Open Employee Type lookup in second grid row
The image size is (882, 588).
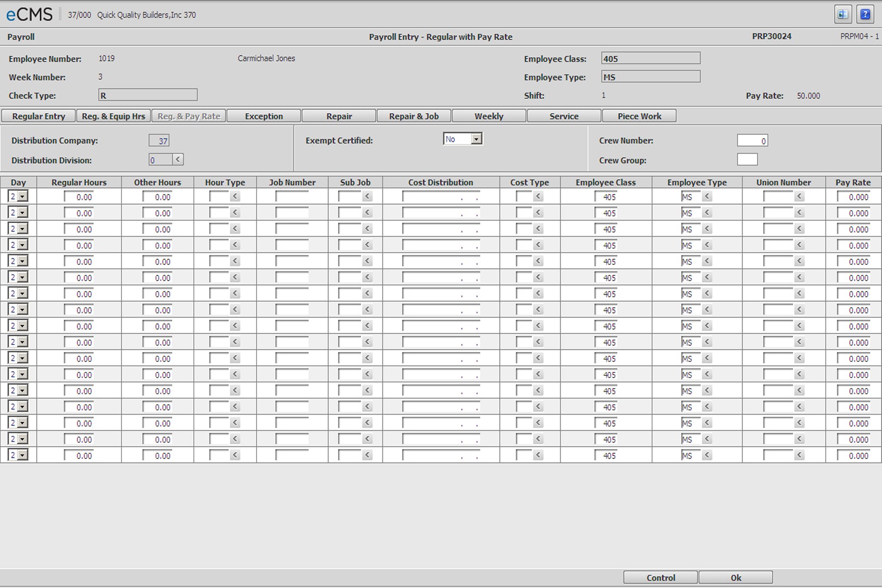(707, 213)
